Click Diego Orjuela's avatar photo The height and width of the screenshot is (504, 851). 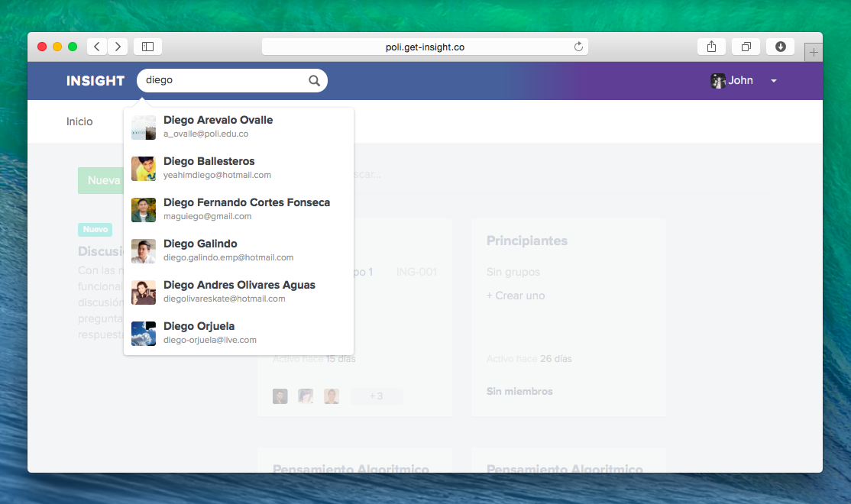(x=144, y=334)
